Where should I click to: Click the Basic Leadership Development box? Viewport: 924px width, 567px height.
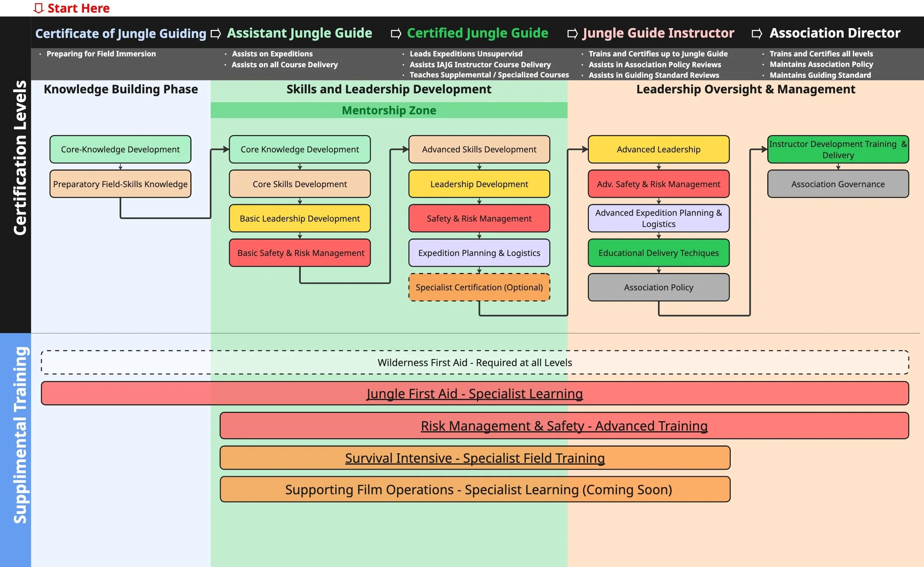(x=300, y=218)
